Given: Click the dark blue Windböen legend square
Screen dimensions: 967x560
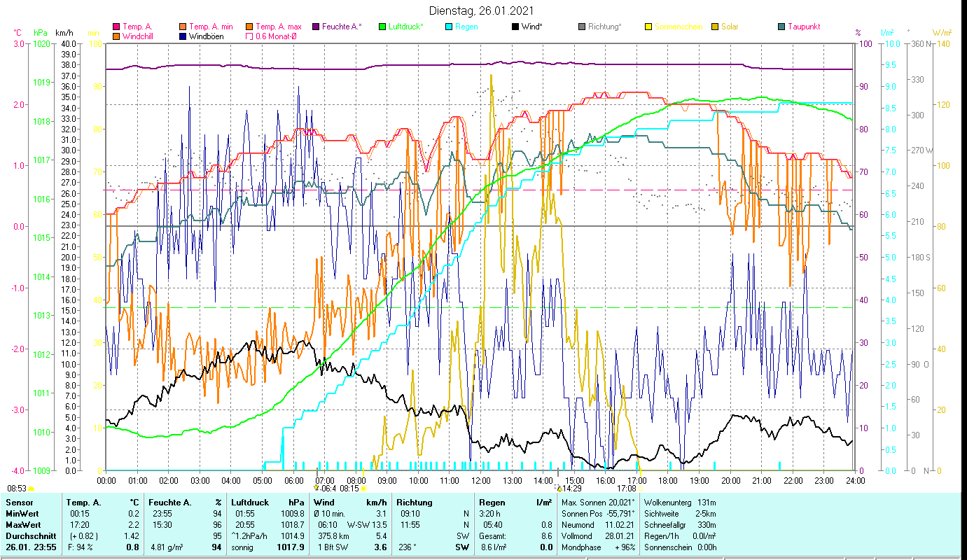Looking at the screenshot, I should [183, 36].
